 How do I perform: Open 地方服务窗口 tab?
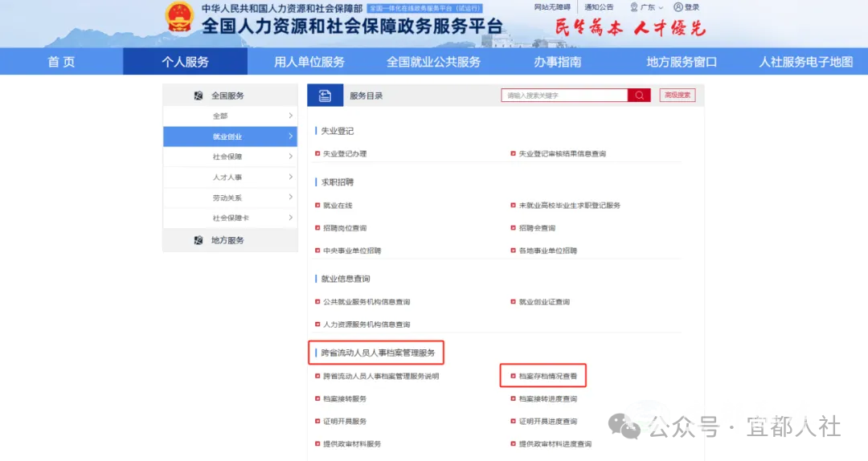tap(682, 61)
